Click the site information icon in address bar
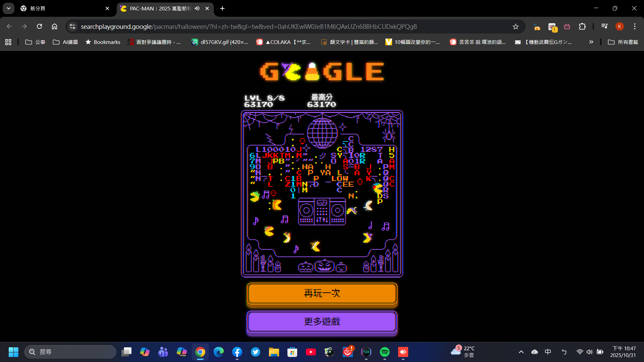 click(72, 26)
